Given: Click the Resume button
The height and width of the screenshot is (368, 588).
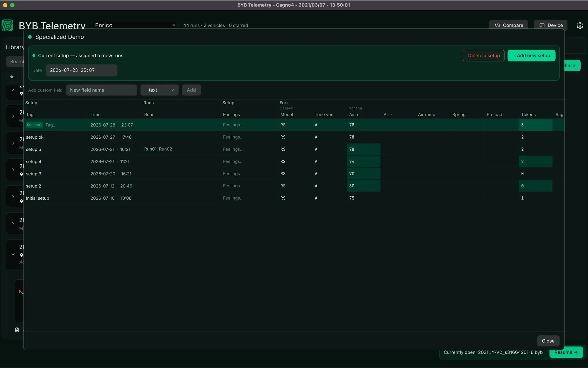Looking at the screenshot, I should coord(566,352).
